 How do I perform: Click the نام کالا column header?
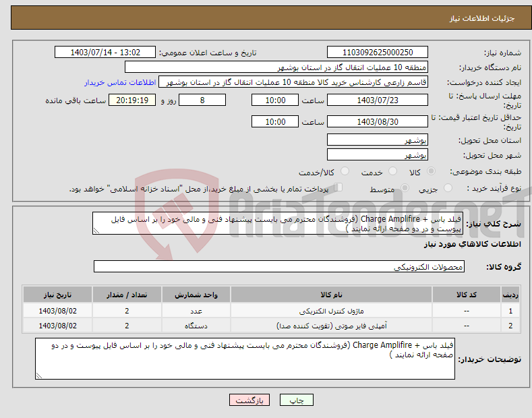(331, 295)
